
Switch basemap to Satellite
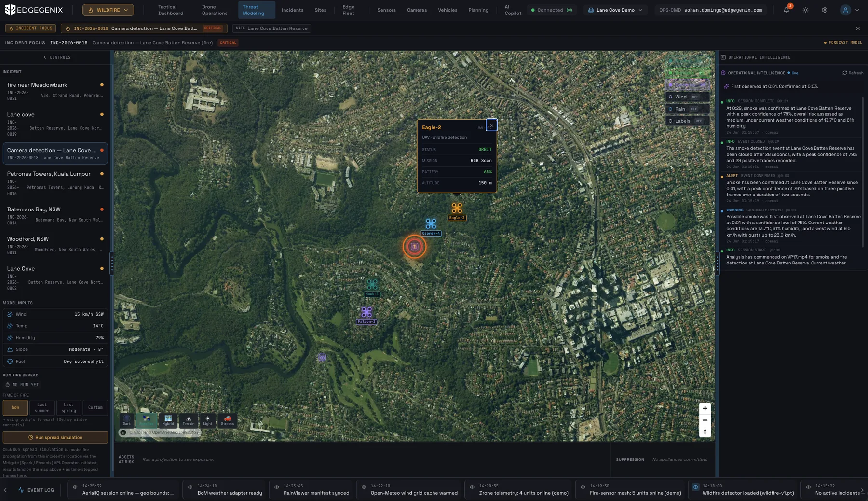pos(146,420)
